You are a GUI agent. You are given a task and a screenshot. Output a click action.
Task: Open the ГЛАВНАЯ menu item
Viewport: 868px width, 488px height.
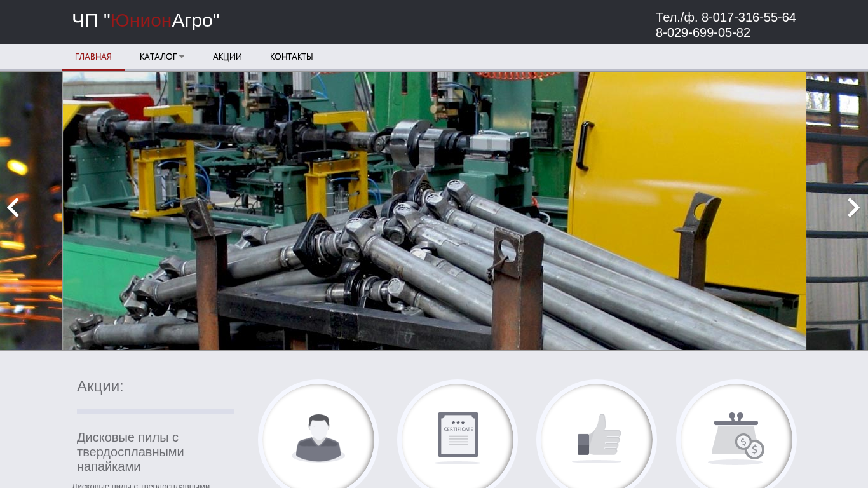(x=93, y=57)
